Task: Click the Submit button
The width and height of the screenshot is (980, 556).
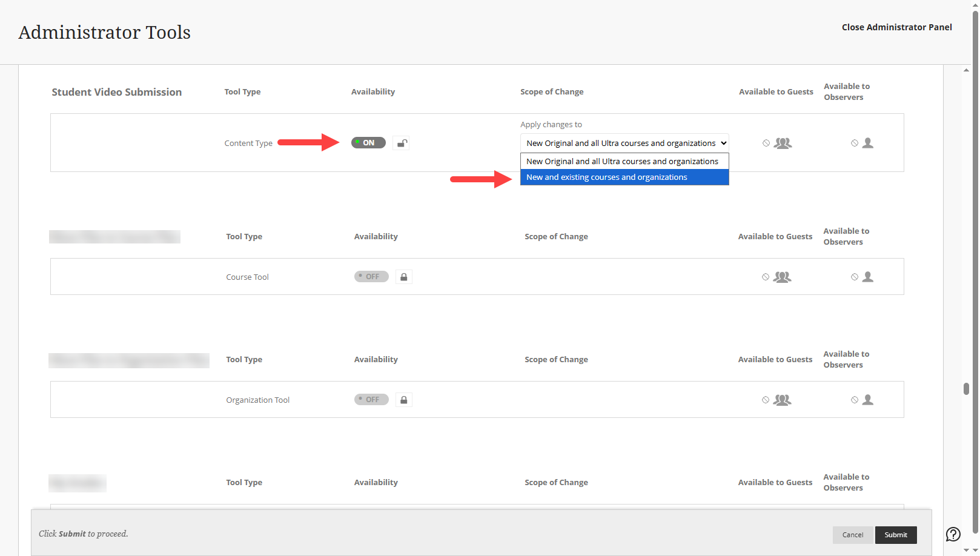Action: pyautogui.click(x=896, y=535)
